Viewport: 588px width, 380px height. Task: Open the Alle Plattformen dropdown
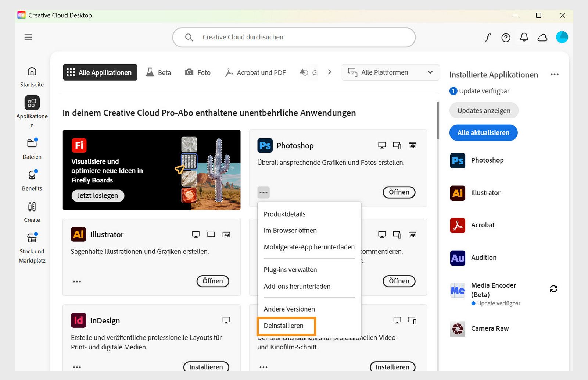[x=390, y=72]
